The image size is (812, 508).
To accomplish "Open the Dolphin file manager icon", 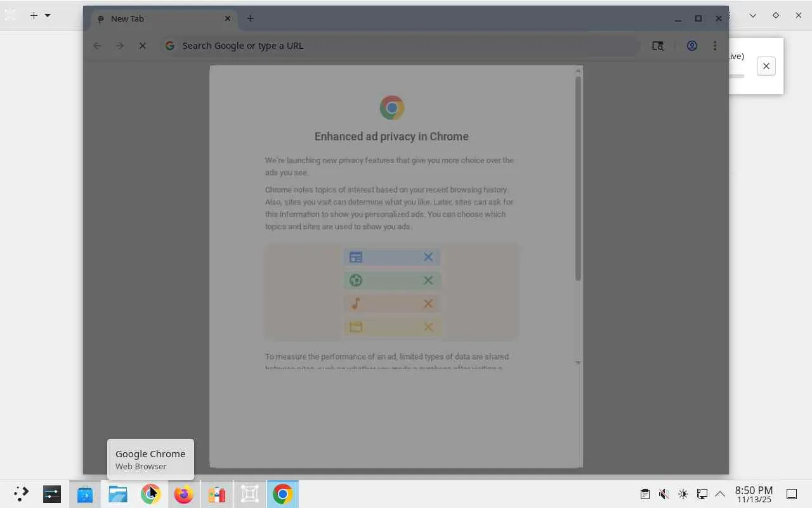I will pos(118,494).
